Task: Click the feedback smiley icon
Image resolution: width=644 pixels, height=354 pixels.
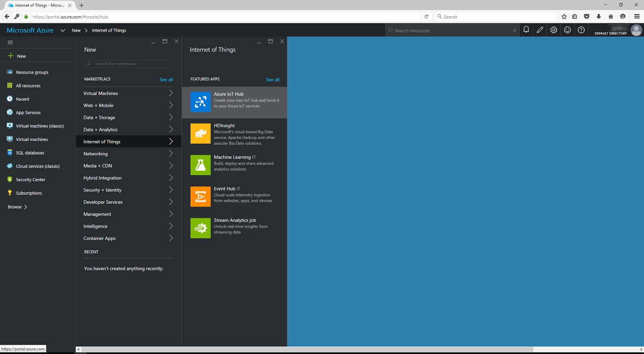Action: click(x=568, y=30)
